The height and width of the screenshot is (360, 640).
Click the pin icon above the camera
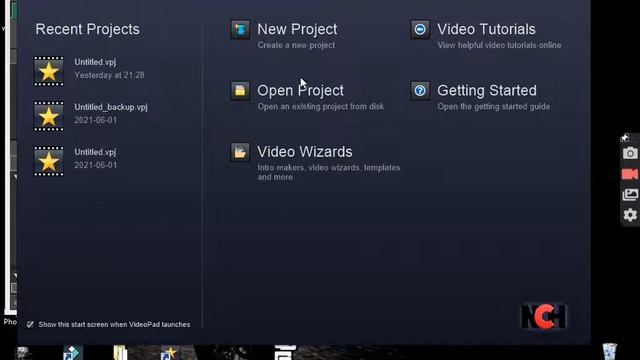point(624,138)
